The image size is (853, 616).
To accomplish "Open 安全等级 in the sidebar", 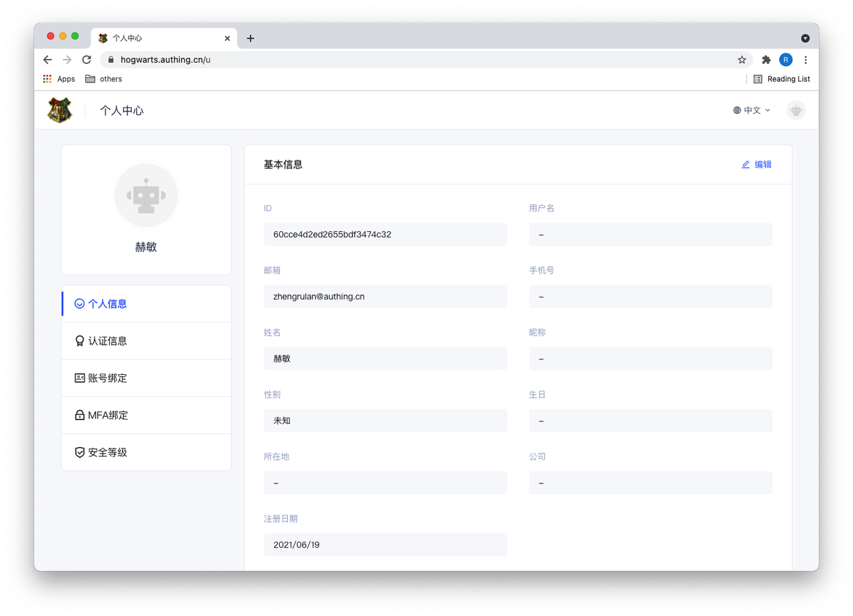I will [x=107, y=453].
